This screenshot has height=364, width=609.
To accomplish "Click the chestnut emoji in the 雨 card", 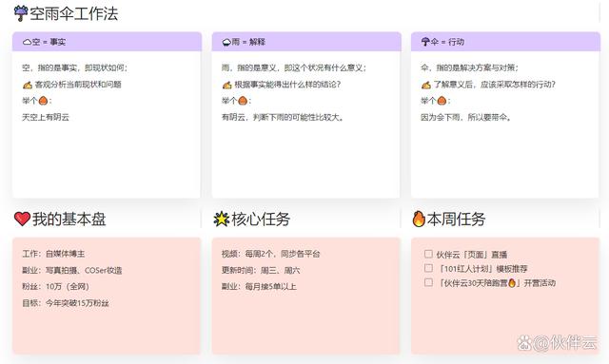I will click(x=243, y=101).
